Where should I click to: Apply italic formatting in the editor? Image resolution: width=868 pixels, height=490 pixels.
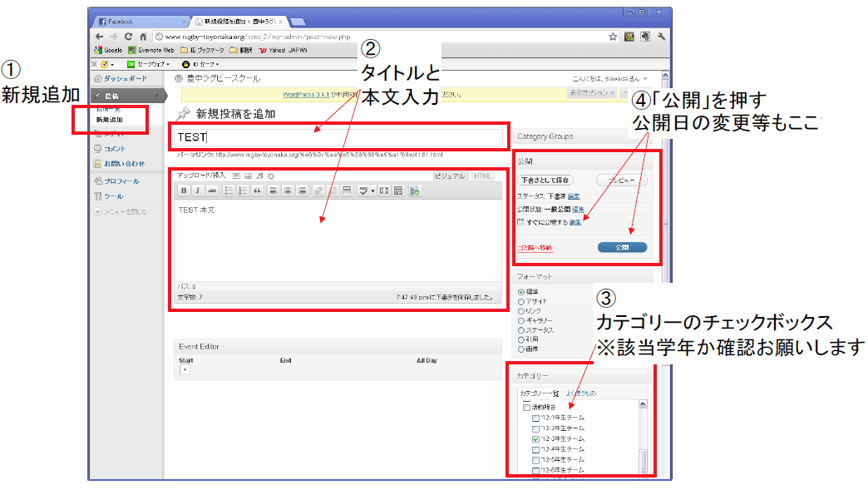tap(198, 191)
